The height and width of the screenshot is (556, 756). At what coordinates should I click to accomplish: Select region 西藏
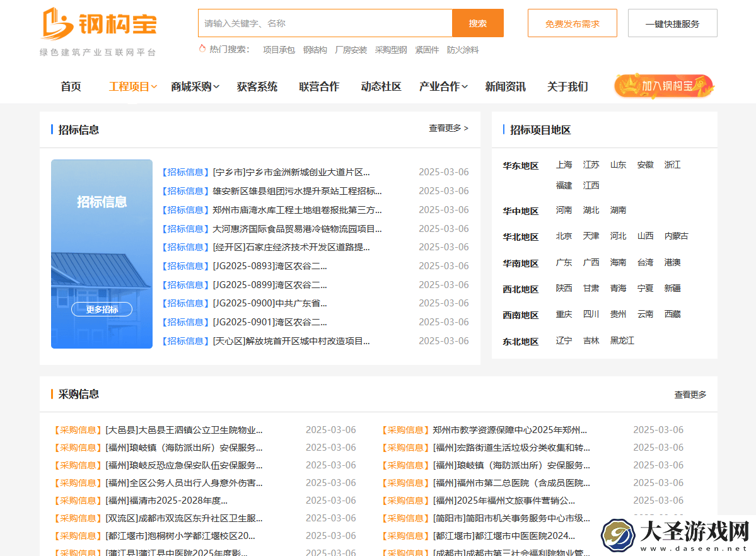[672, 315]
